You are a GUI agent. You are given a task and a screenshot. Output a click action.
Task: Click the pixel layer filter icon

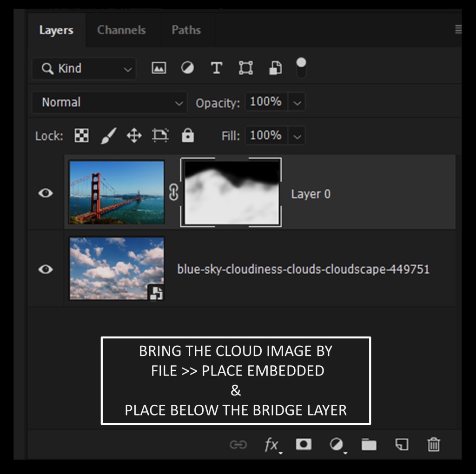[159, 68]
